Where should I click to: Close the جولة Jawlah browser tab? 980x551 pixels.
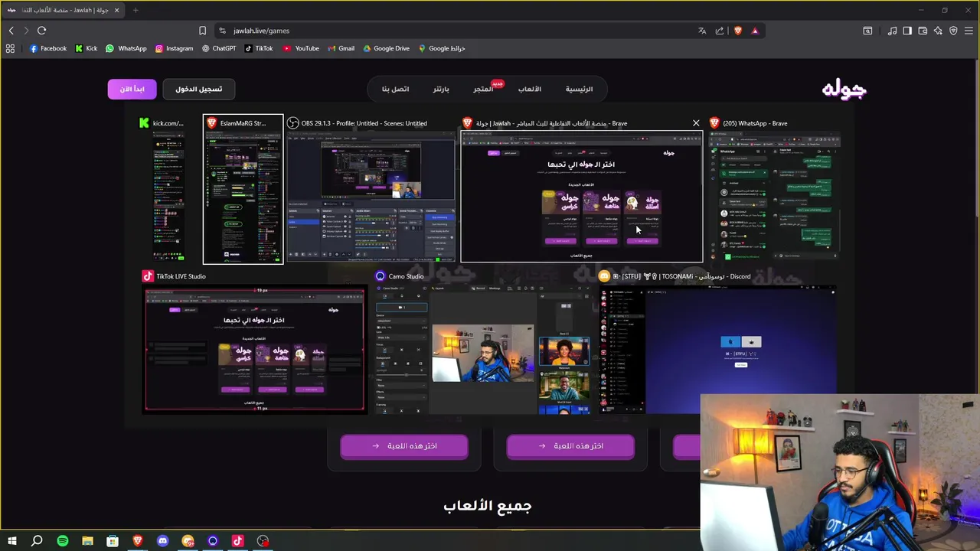click(x=116, y=10)
